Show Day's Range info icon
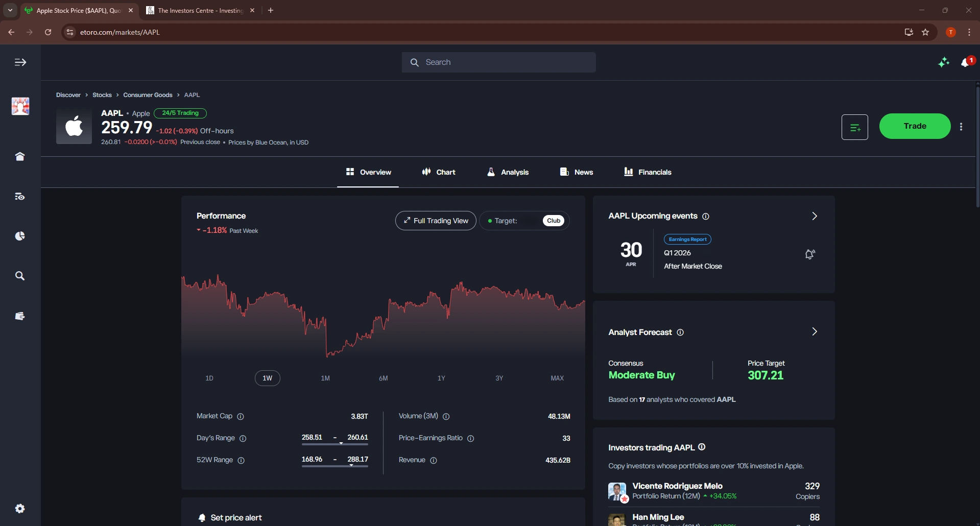Viewport: 980px width, 526px height. (x=243, y=439)
